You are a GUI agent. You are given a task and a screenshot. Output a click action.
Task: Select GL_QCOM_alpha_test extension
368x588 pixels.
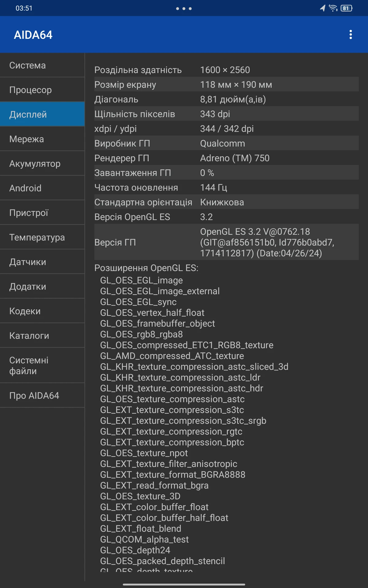(144, 539)
